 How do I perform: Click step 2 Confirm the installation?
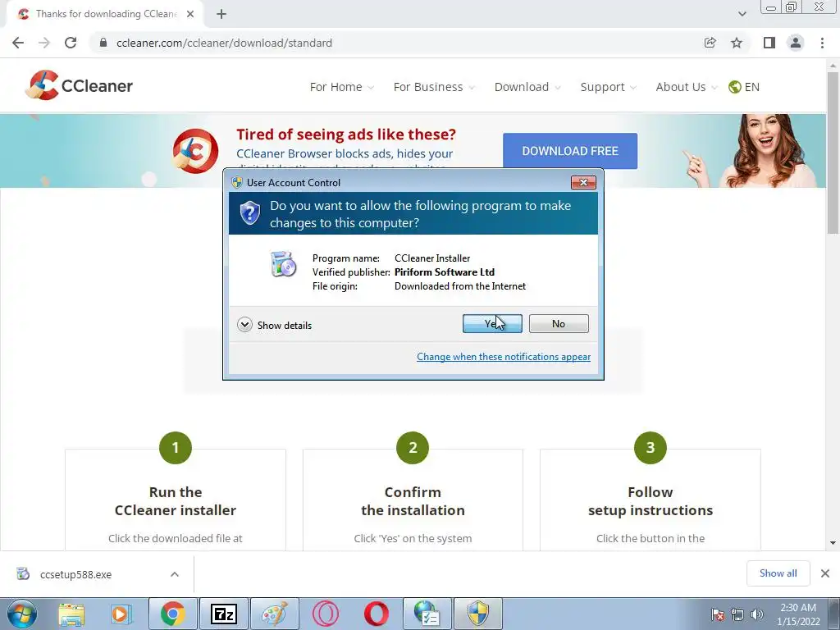(x=413, y=501)
